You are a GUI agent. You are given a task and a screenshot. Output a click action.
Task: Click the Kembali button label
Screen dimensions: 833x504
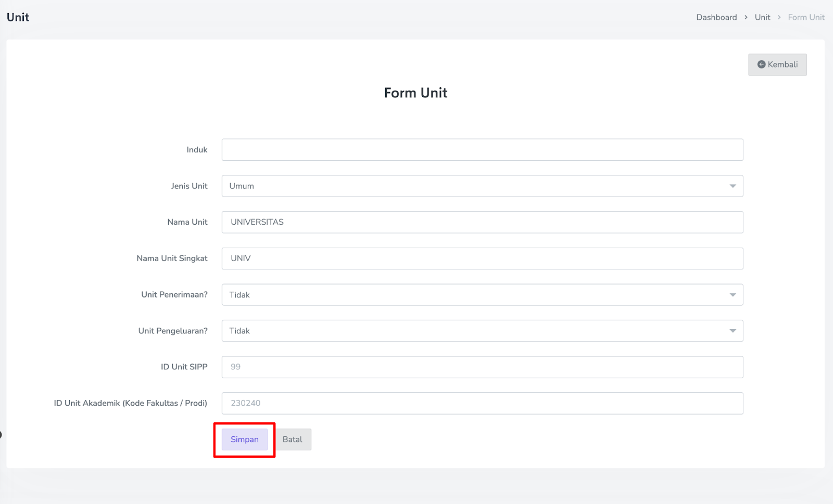click(x=782, y=64)
